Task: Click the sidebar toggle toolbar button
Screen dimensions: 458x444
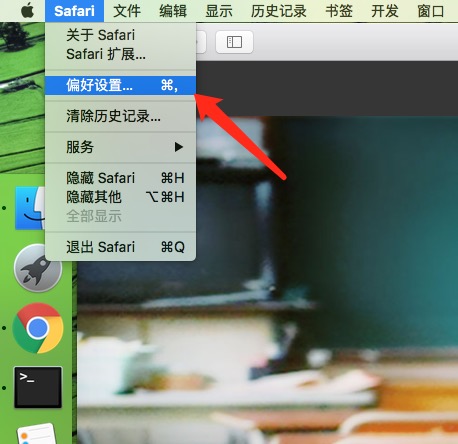Action: (234, 42)
